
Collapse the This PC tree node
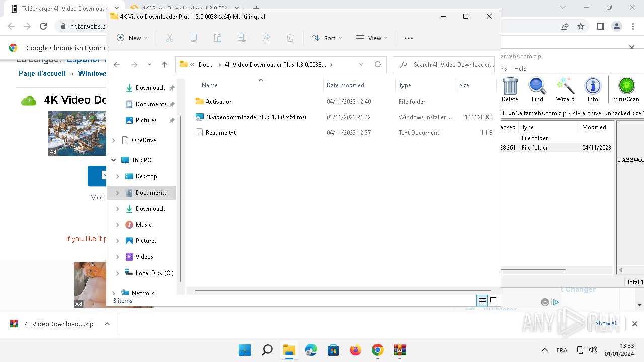[114, 160]
